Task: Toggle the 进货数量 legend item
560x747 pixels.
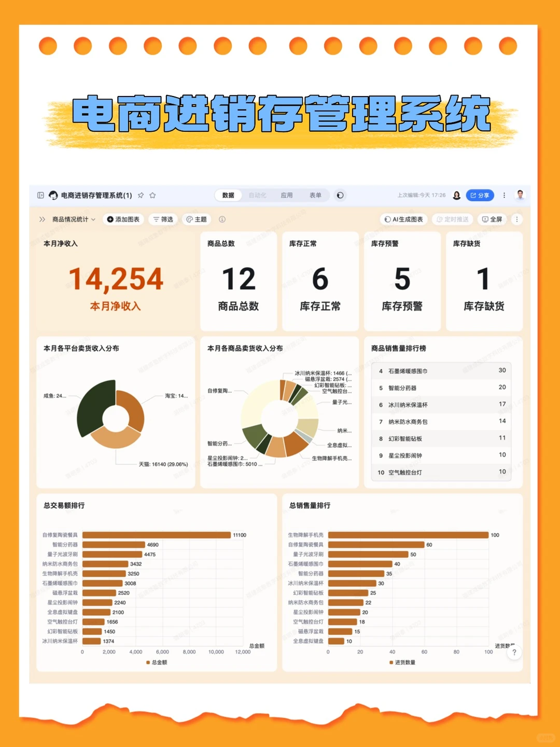Action: [402, 662]
